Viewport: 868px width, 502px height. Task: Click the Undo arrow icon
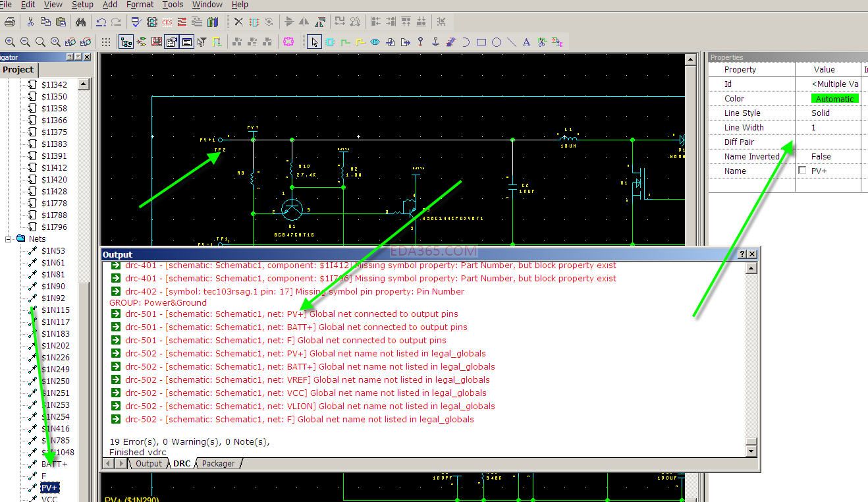(101, 22)
